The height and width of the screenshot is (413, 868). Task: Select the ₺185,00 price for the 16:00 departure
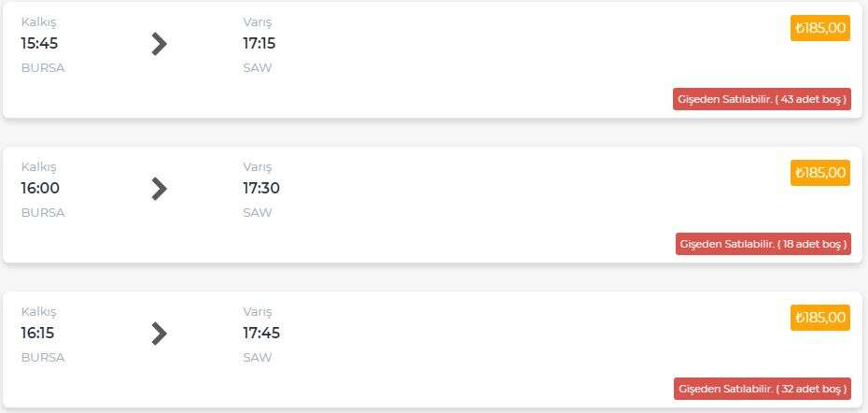[819, 173]
